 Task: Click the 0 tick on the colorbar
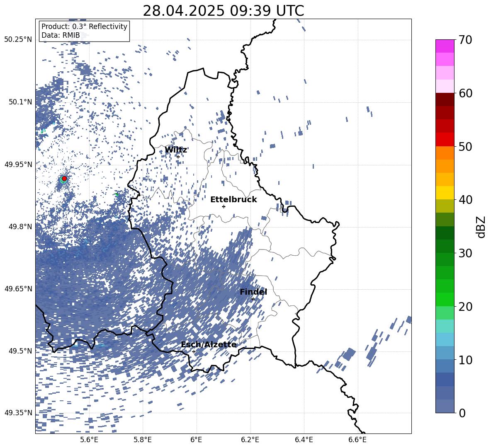point(462,413)
